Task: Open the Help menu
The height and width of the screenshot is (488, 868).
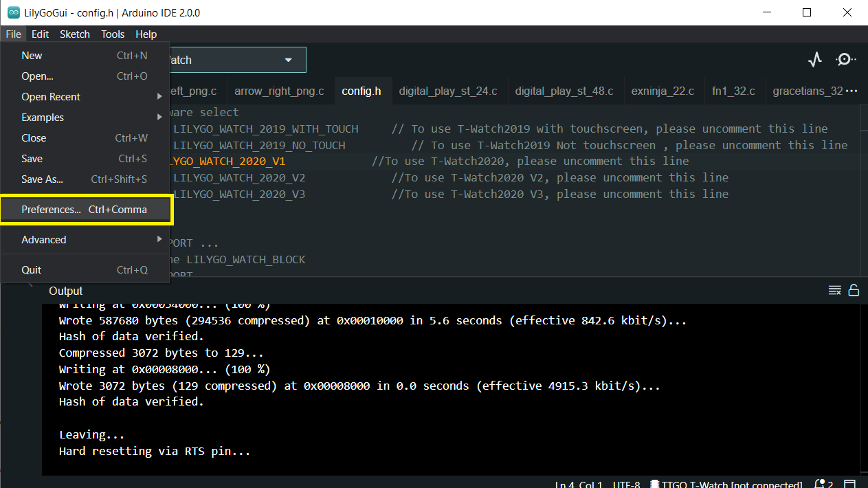Action: (146, 34)
